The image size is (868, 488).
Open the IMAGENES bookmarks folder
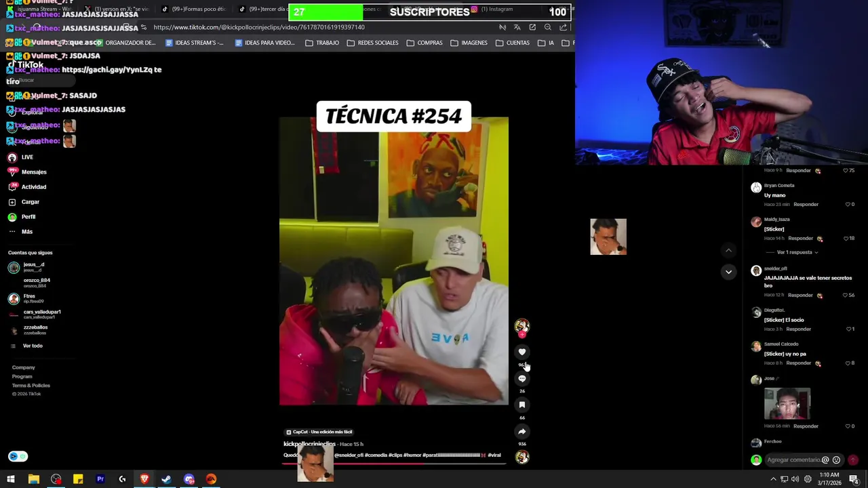click(x=469, y=43)
